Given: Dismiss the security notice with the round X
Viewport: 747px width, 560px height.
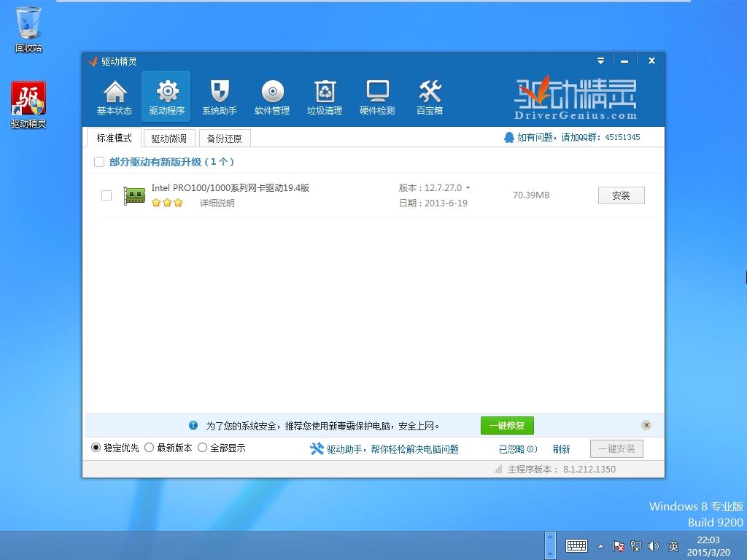Looking at the screenshot, I should (x=646, y=425).
